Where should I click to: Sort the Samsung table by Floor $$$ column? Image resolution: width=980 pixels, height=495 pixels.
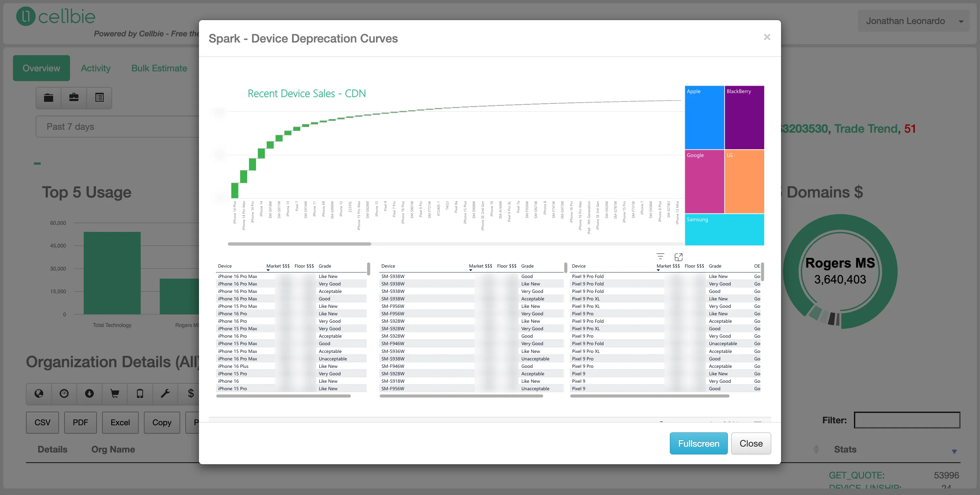[x=507, y=266]
